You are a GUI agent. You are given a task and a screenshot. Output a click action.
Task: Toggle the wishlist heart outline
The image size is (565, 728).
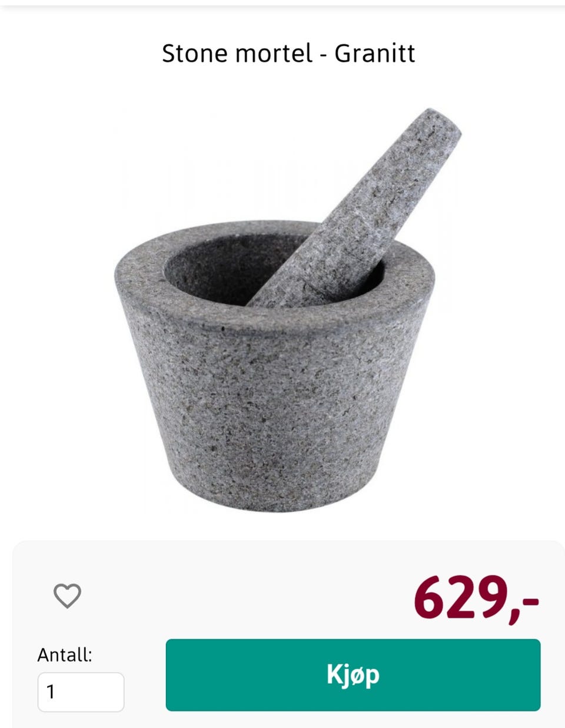(67, 595)
